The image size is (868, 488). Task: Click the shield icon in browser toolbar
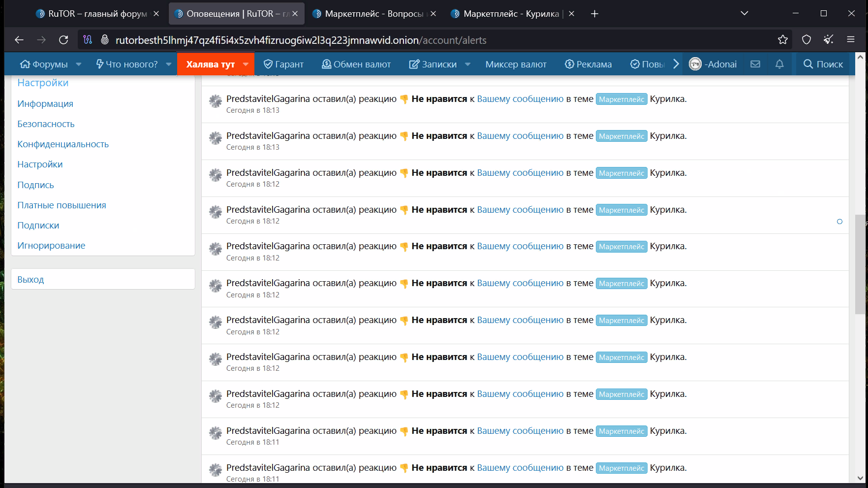pos(806,40)
